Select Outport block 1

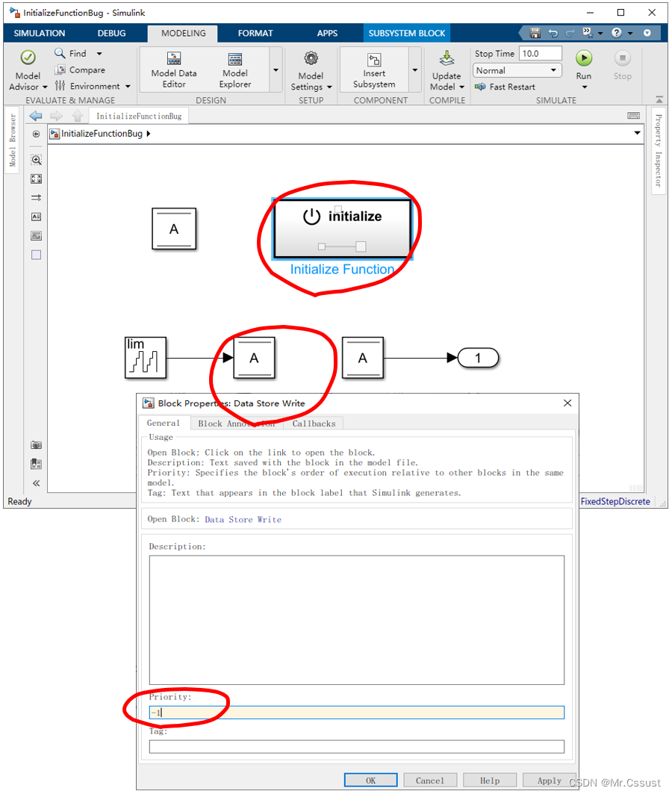tap(478, 358)
